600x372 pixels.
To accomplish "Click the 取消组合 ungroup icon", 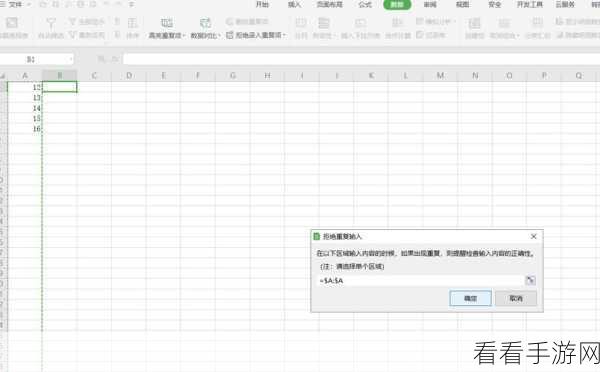I will pyautogui.click(x=504, y=23).
